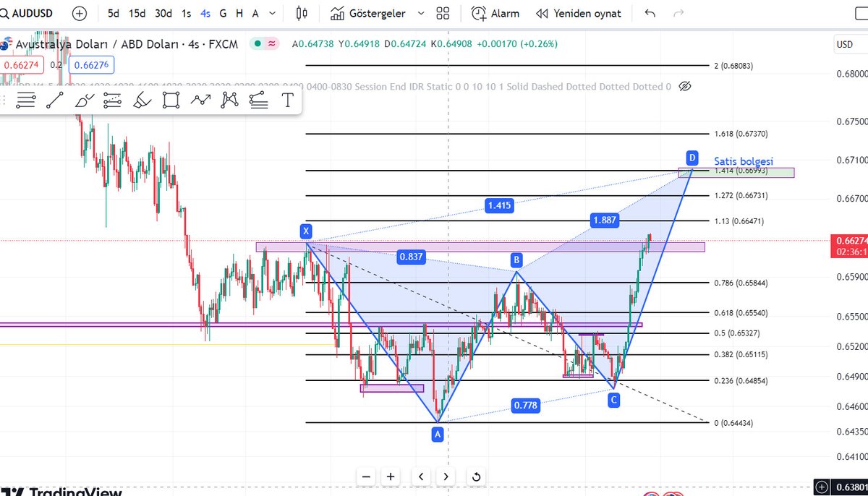Select harmonic pattern point X label
This screenshot has height=496, width=868.
coord(306,231)
